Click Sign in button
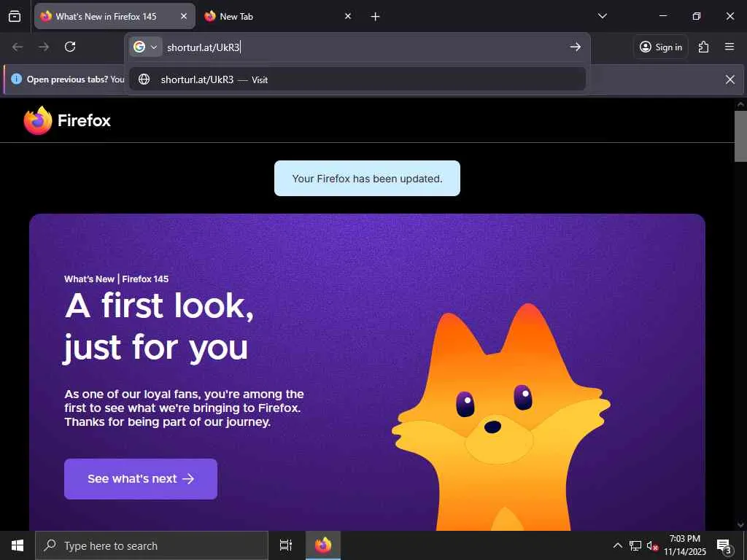The height and width of the screenshot is (560, 747). (x=661, y=47)
